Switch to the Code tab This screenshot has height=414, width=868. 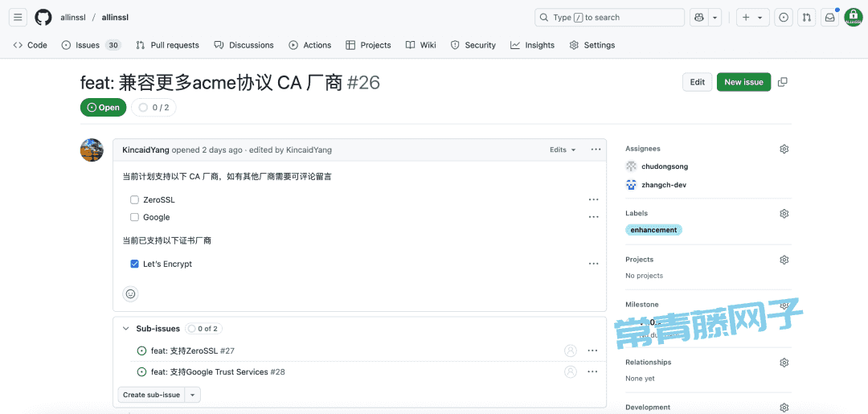tap(30, 45)
